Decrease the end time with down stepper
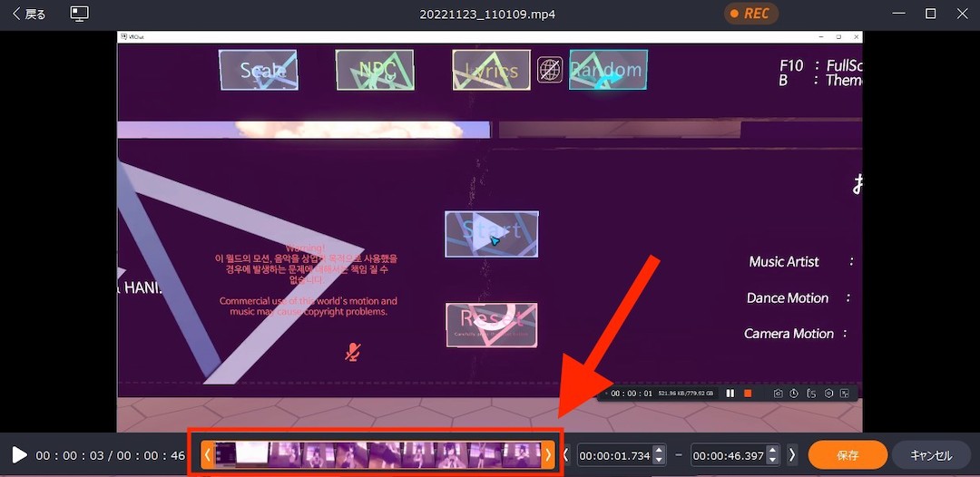 [772, 461]
